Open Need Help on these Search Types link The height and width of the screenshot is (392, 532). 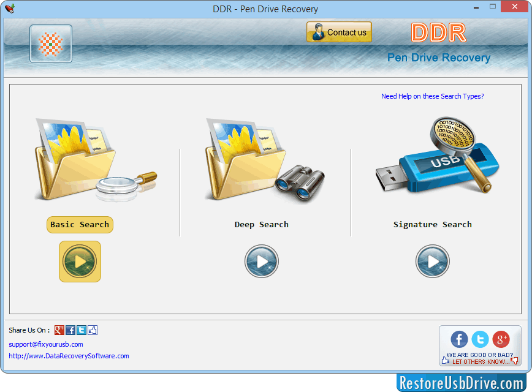432,96
